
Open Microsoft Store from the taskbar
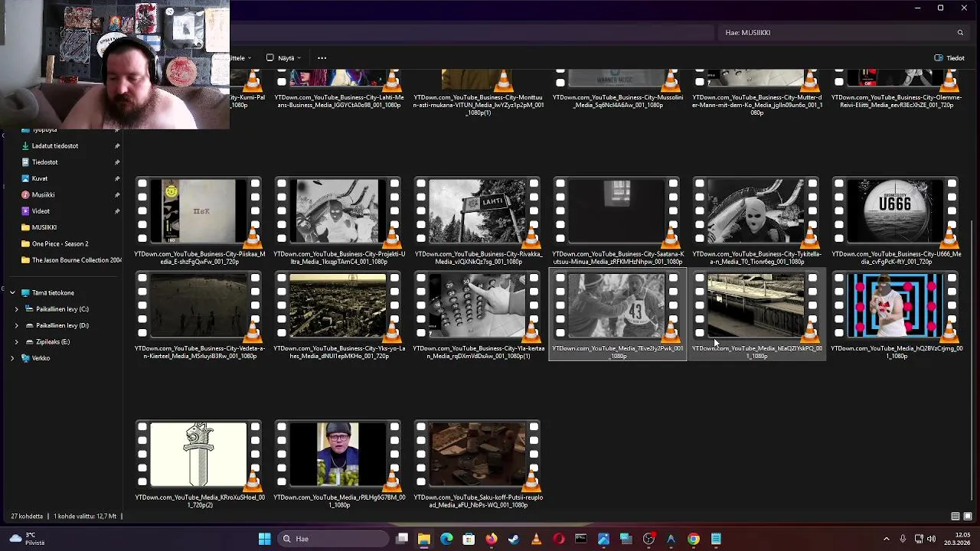click(469, 539)
